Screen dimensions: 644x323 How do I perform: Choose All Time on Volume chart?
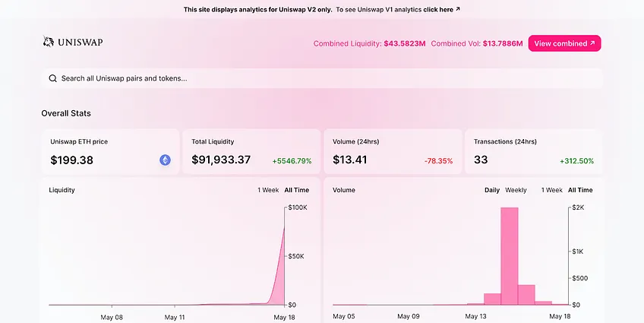tap(580, 190)
